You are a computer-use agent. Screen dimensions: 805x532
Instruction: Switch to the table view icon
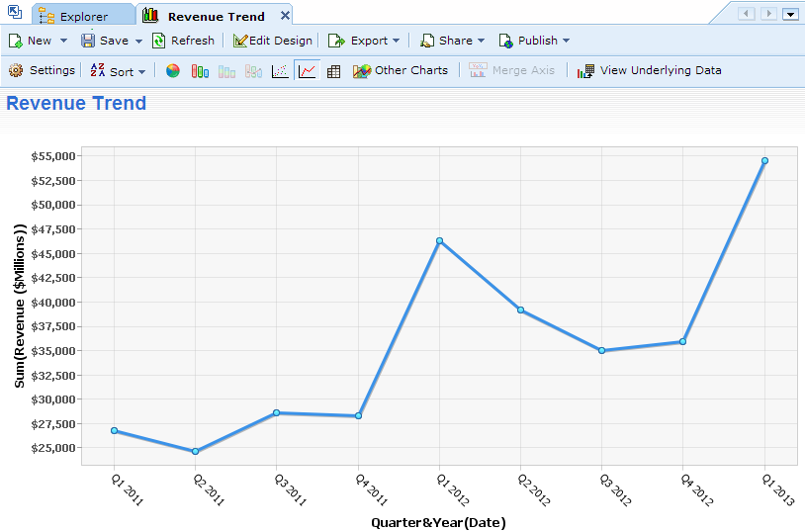pos(334,71)
